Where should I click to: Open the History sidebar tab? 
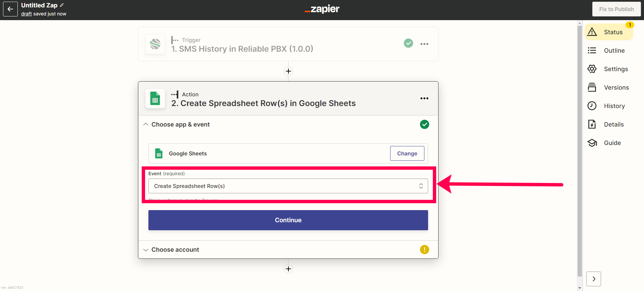click(x=609, y=106)
